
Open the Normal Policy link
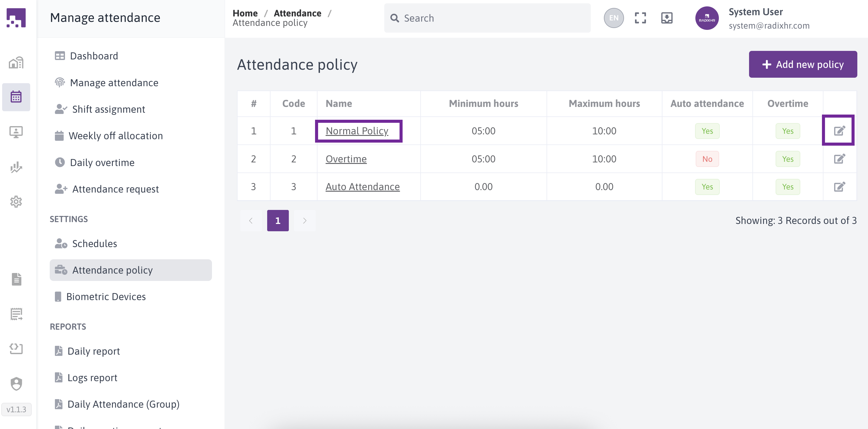[x=357, y=131]
